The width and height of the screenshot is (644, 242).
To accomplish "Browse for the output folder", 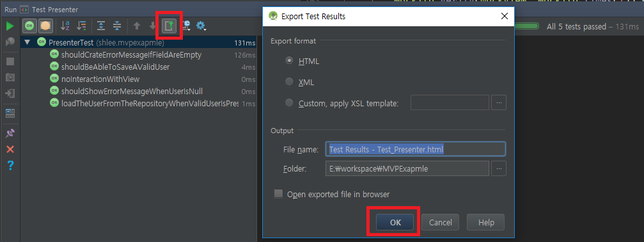I will (x=499, y=168).
